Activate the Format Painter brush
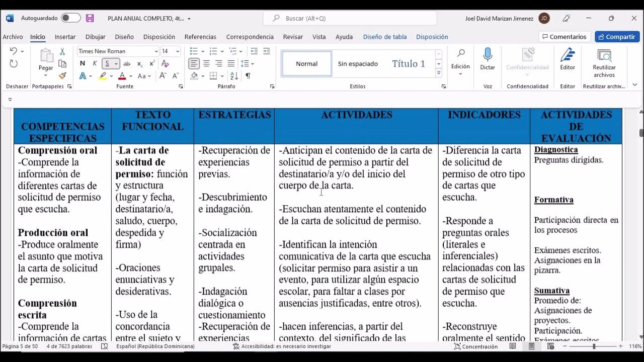Screen dimensions: 644x362 pos(62,76)
